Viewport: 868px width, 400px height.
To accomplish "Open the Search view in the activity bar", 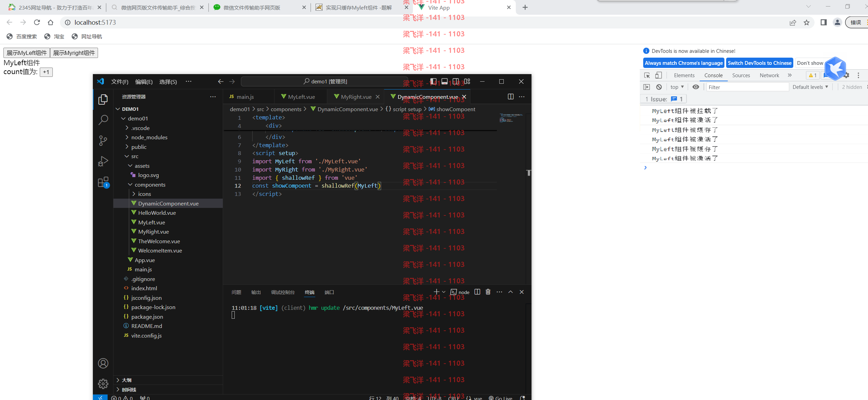I will click(x=103, y=120).
